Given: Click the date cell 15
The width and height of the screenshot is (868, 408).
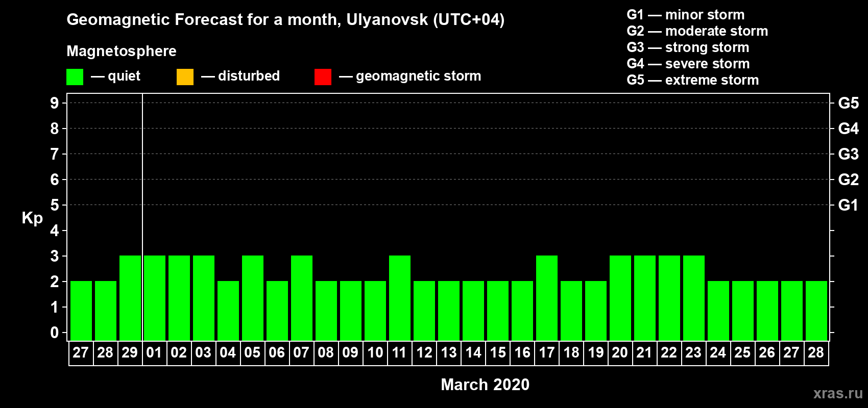Looking at the screenshot, I should 498,353.
